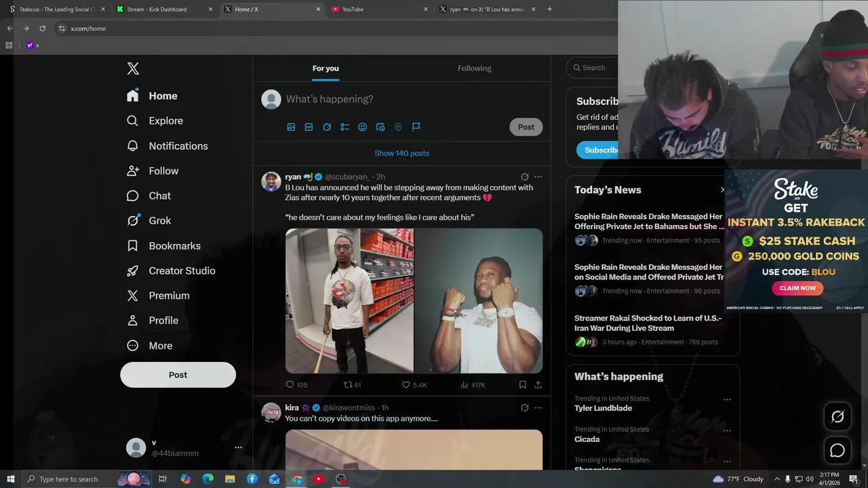Click the X logo in sidebar

[133, 68]
